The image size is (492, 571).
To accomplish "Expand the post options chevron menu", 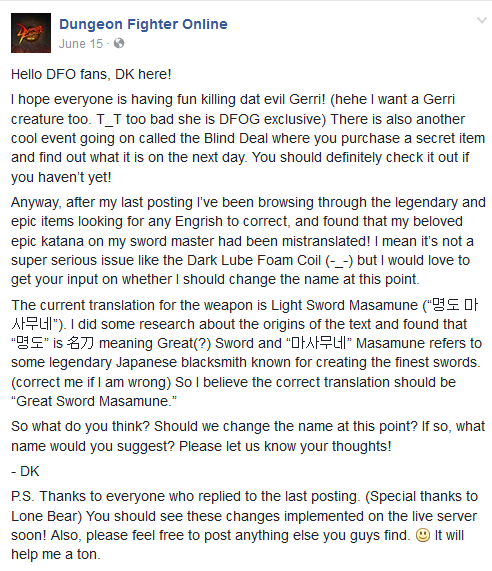I will pyautogui.click(x=481, y=20).
